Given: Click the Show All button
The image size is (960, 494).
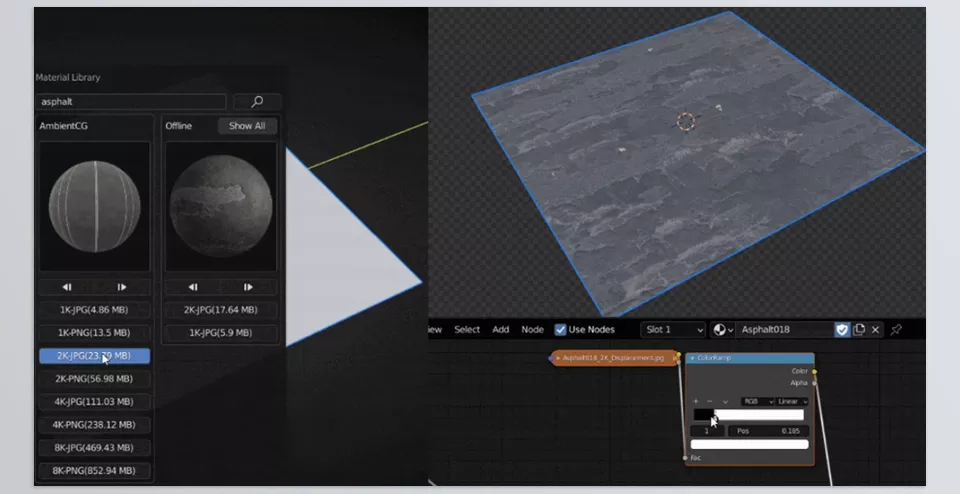Looking at the screenshot, I should point(247,126).
